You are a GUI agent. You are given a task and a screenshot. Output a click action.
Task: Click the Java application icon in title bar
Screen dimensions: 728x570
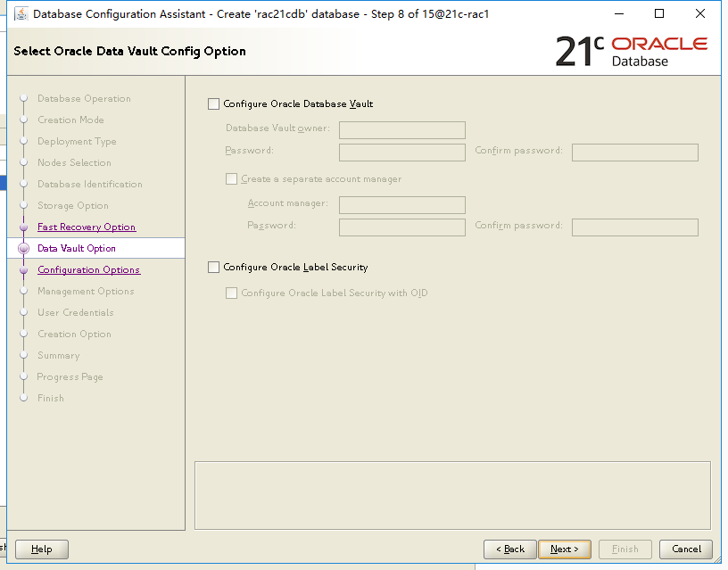coord(21,14)
